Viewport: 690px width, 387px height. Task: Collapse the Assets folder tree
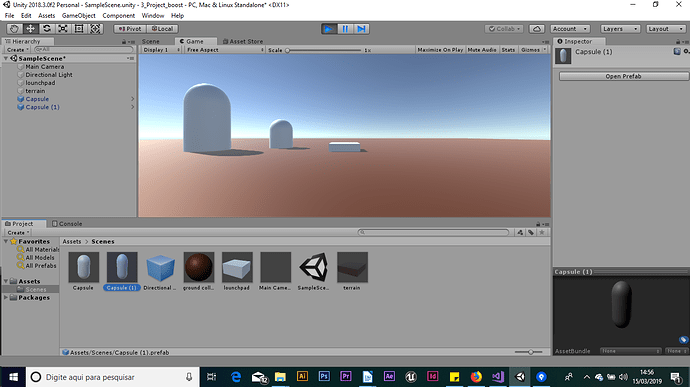[x=6, y=281]
